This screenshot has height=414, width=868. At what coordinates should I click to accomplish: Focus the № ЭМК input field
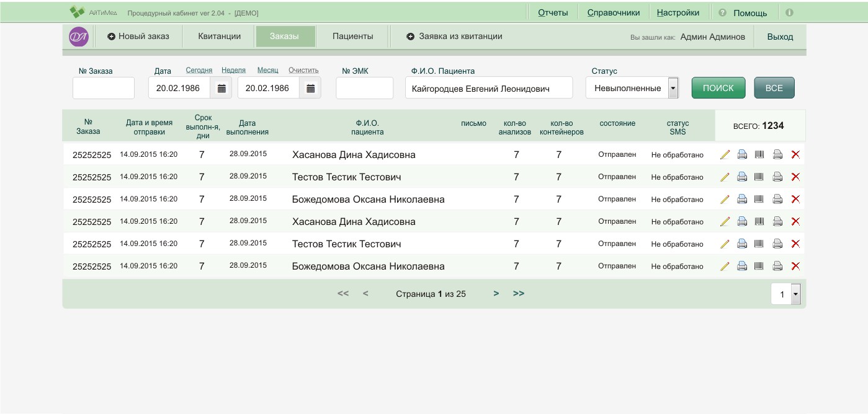[x=365, y=88]
